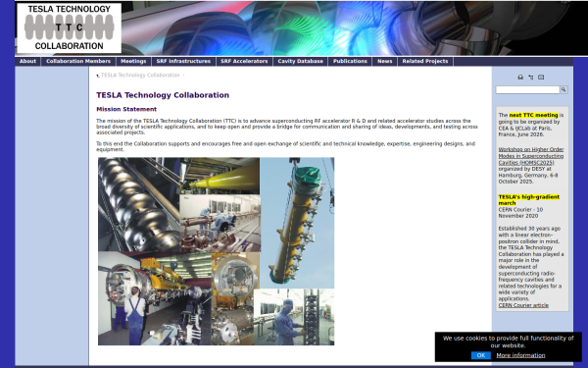Screen dimensions: 588x368
Task: Open the Collaboration Members menu
Action: (x=78, y=61)
